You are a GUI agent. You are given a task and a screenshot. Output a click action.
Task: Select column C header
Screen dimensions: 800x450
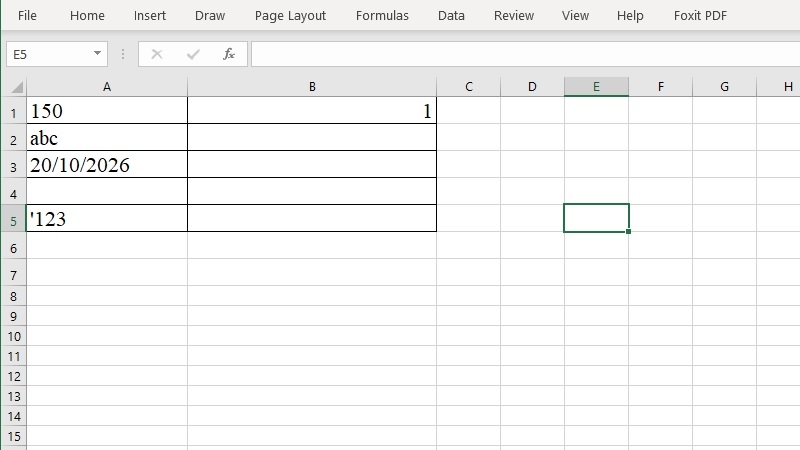[x=469, y=87]
